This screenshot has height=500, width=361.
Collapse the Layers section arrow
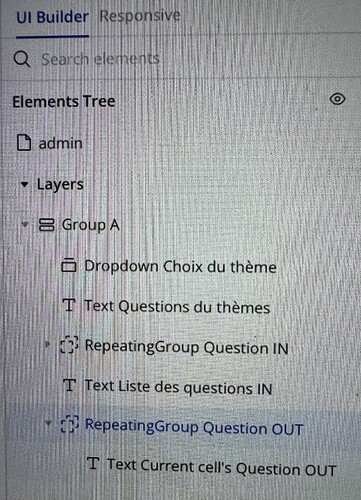[x=24, y=184]
